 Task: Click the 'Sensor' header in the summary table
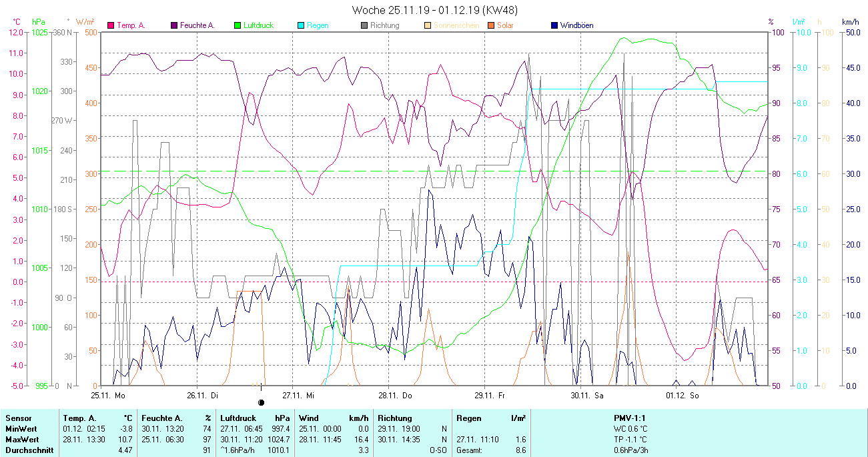[x=17, y=418]
